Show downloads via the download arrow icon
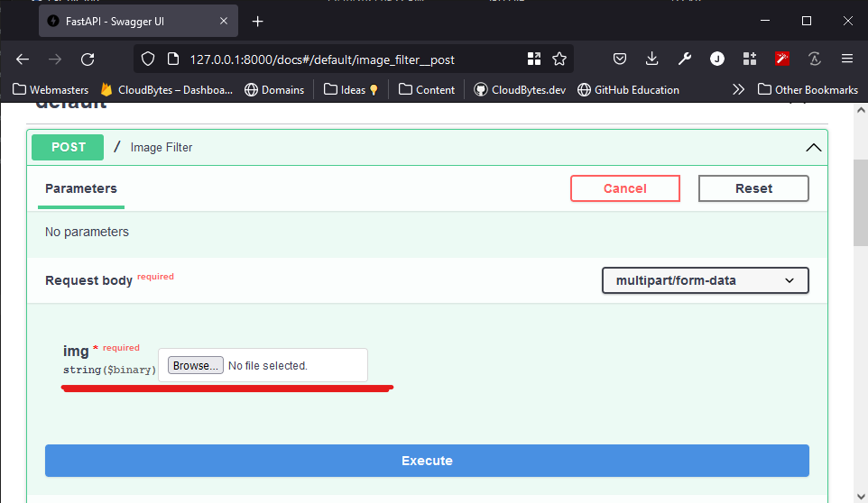868x503 pixels. click(652, 59)
